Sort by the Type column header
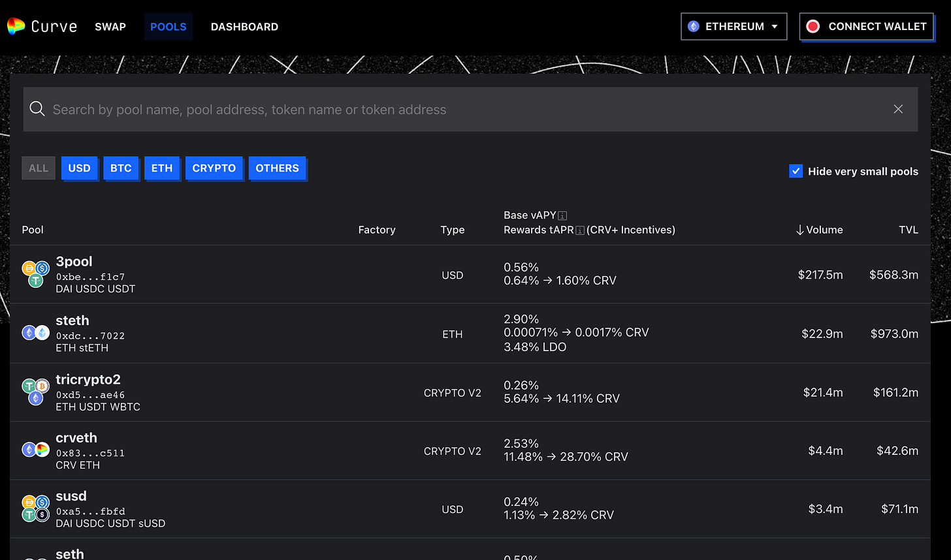951x560 pixels. [x=453, y=230]
